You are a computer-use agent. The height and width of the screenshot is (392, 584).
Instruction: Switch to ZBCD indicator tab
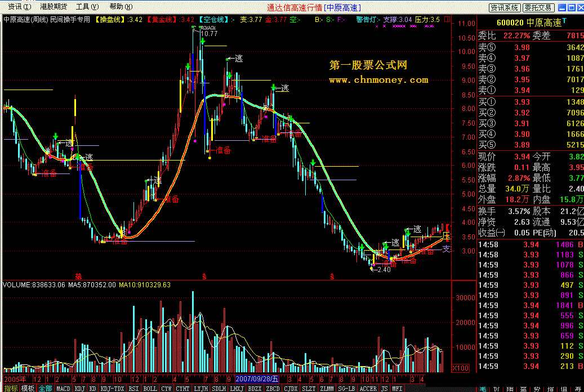coord(273,388)
